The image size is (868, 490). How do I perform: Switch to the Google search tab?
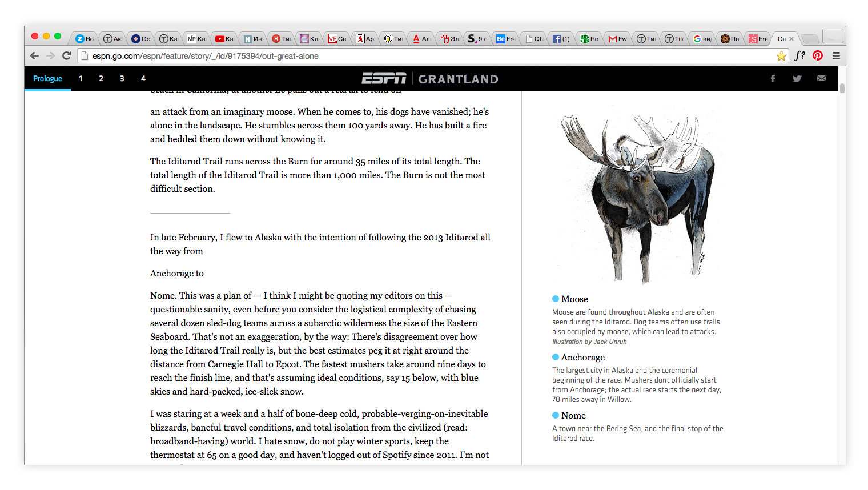(702, 39)
